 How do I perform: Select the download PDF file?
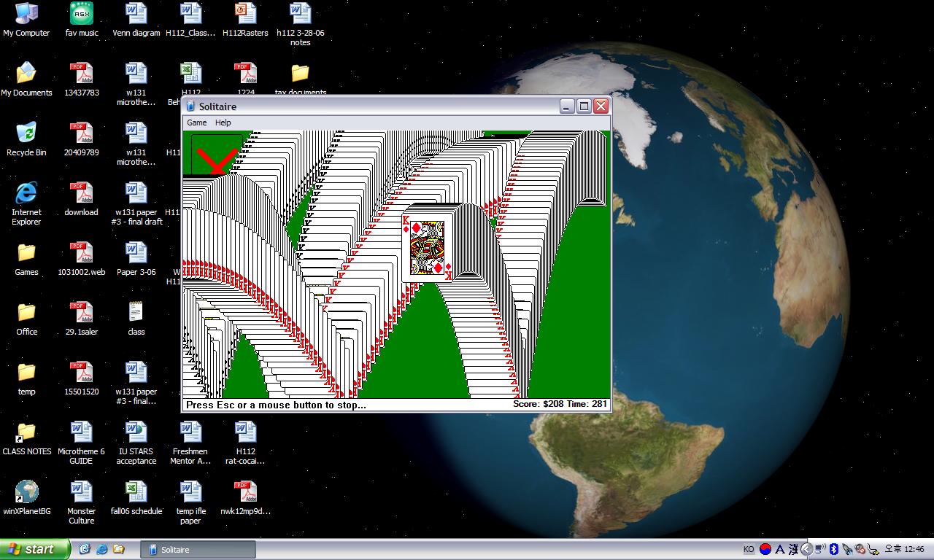tap(82, 199)
